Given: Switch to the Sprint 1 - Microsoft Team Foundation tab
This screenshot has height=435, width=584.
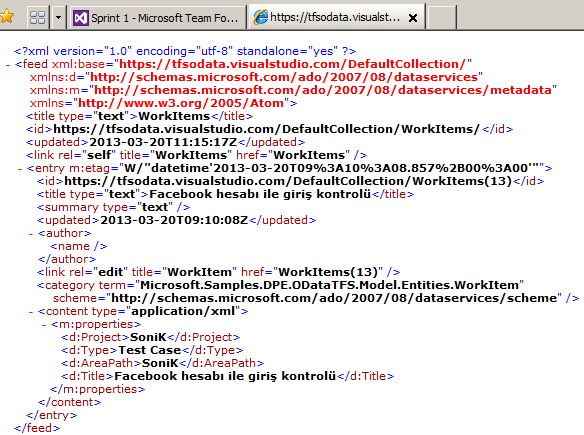Looking at the screenshot, I should [x=158, y=18].
